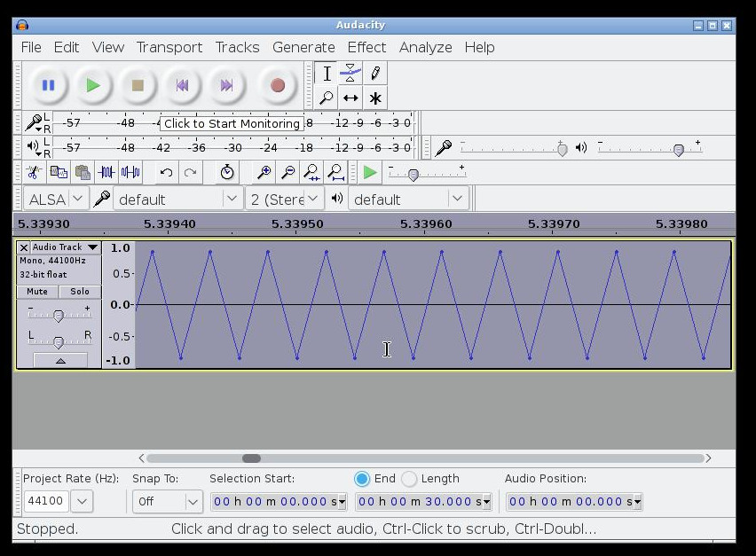Mute the Audio Track
Image resolution: width=756 pixels, height=556 pixels.
point(37,292)
